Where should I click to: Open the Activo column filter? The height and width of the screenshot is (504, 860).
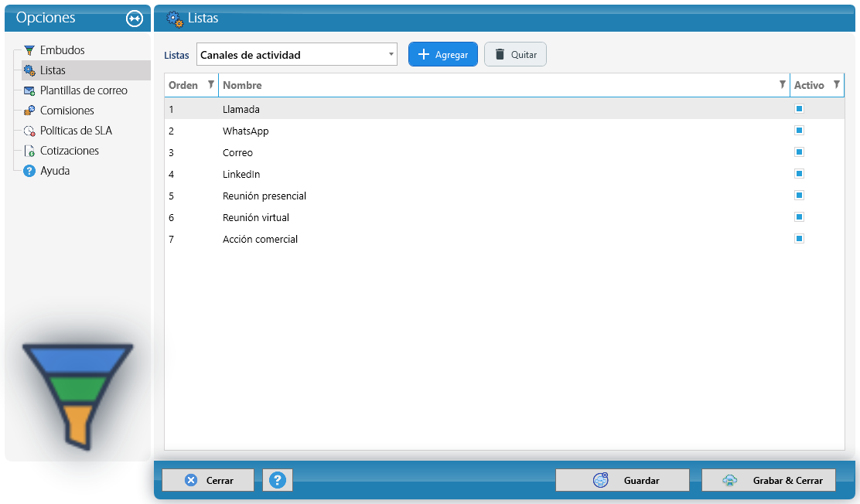pyautogui.click(x=837, y=84)
